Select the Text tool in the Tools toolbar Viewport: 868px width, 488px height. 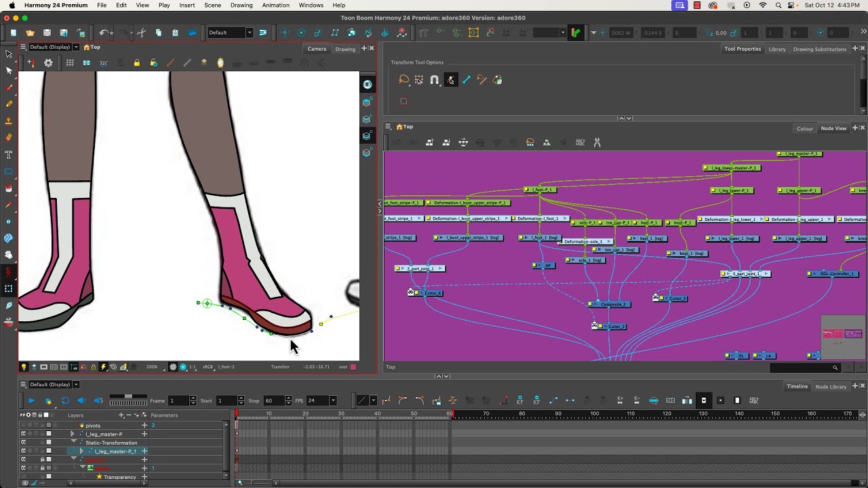(9, 155)
